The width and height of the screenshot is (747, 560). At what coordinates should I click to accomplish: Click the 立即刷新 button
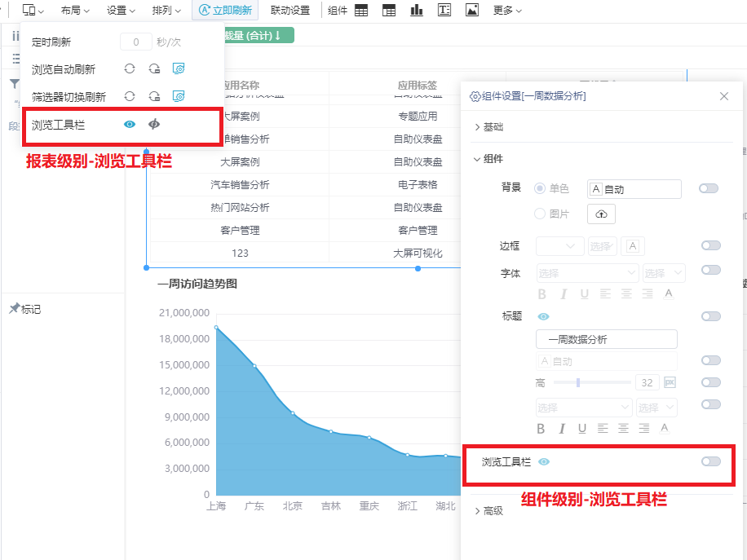[x=225, y=10]
